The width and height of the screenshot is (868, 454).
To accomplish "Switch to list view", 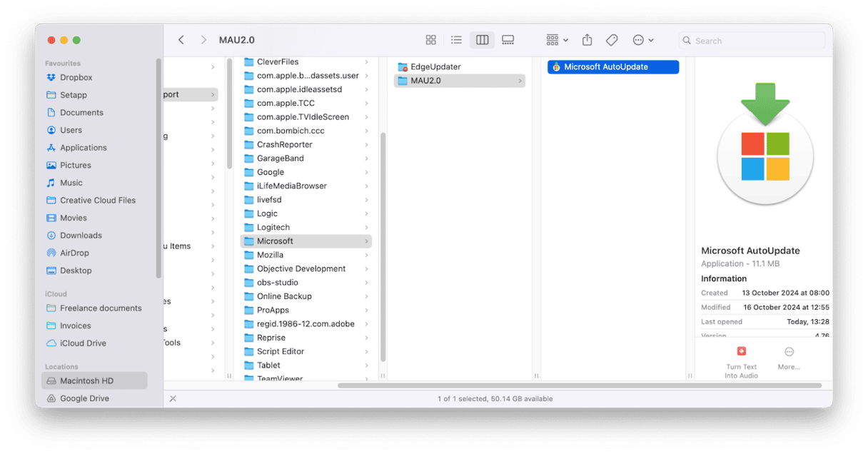I will tap(456, 40).
